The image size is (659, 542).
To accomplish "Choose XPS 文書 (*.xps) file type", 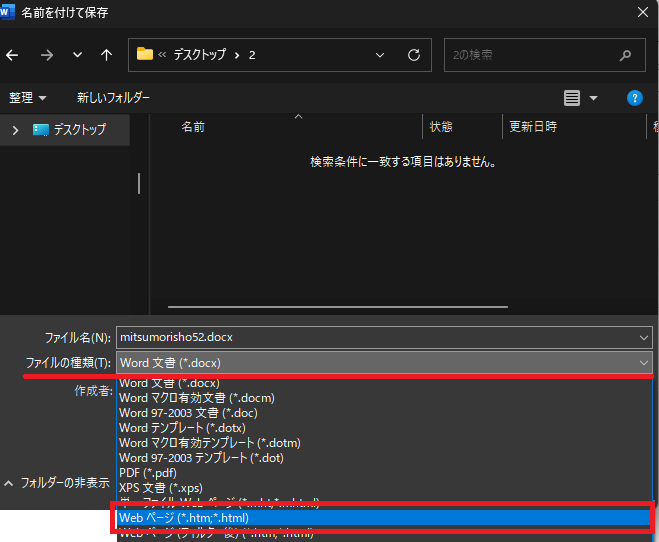I will click(x=384, y=488).
